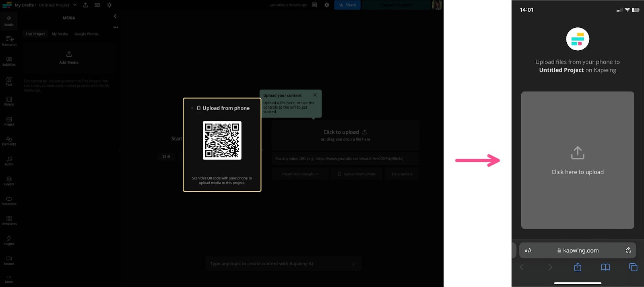Click the Share button

(x=347, y=5)
